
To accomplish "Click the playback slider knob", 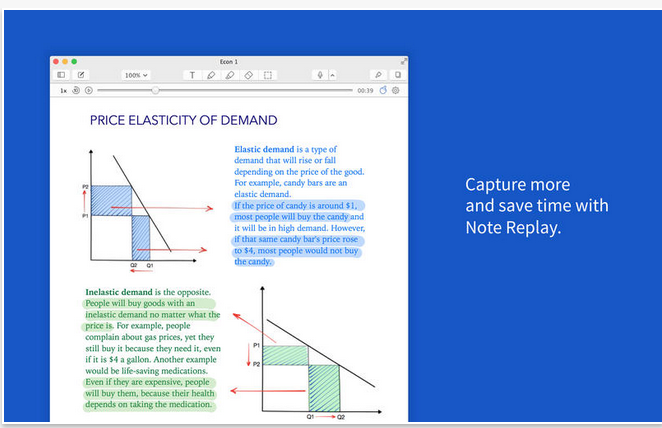I will [155, 90].
